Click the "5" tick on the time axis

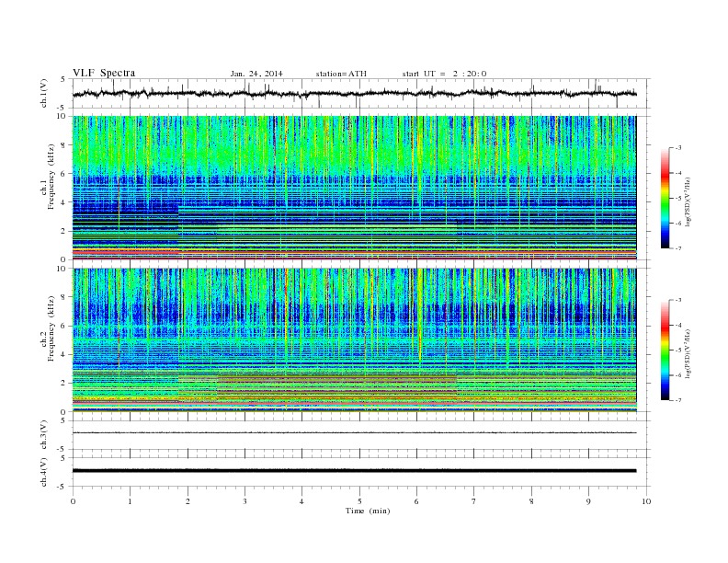[x=359, y=501]
